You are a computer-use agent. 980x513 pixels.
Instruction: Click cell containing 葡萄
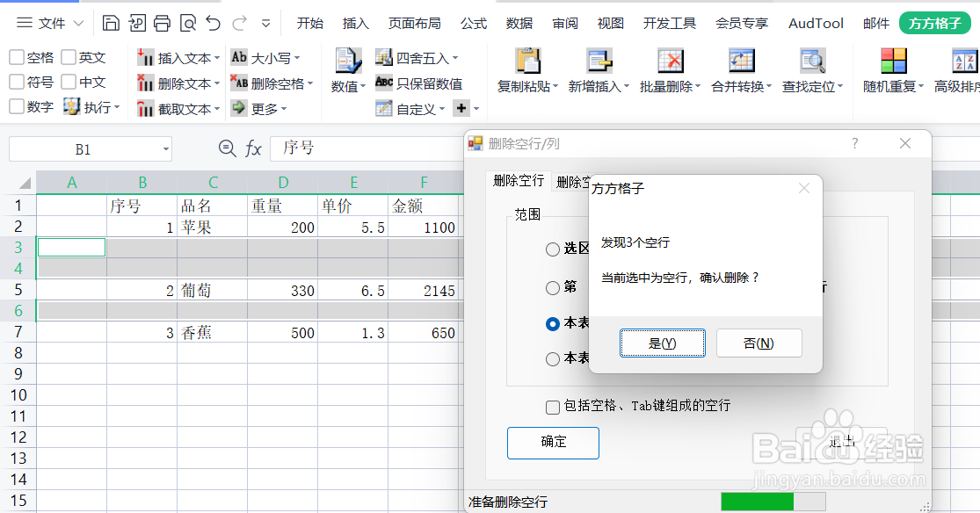pyautogui.click(x=213, y=291)
